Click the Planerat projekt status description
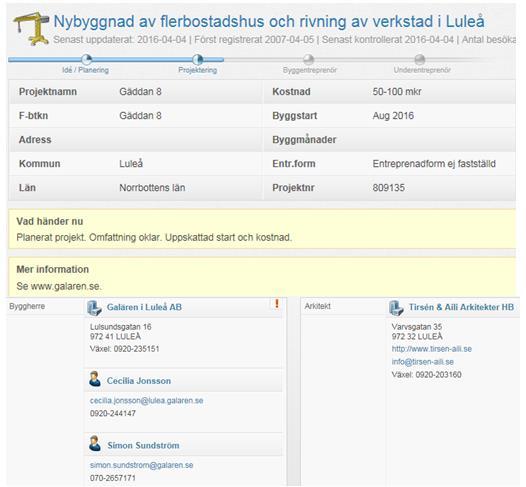526x487 pixels. [x=154, y=237]
